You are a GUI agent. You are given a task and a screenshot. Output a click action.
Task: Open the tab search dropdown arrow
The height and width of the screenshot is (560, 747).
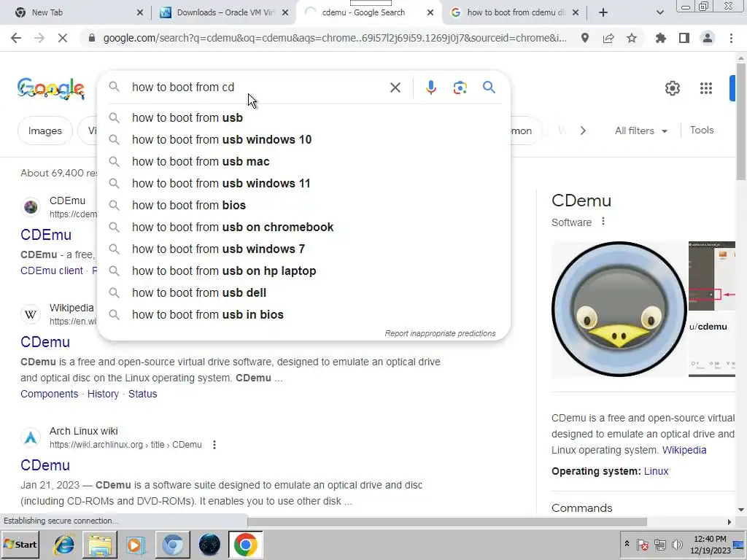[659, 12]
